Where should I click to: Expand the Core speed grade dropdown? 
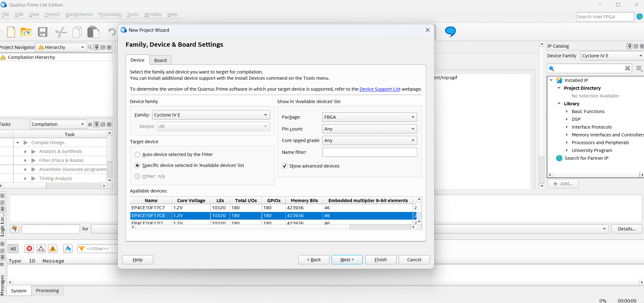(369, 140)
